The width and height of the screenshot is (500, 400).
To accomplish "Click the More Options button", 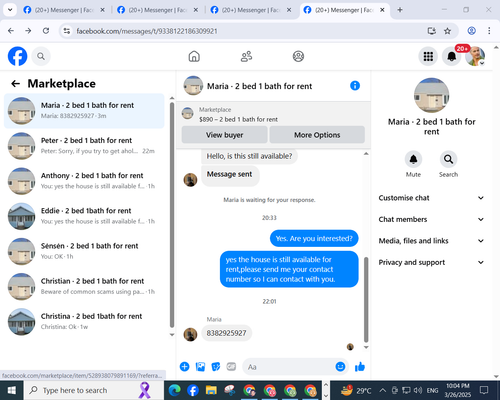I will [x=317, y=135].
